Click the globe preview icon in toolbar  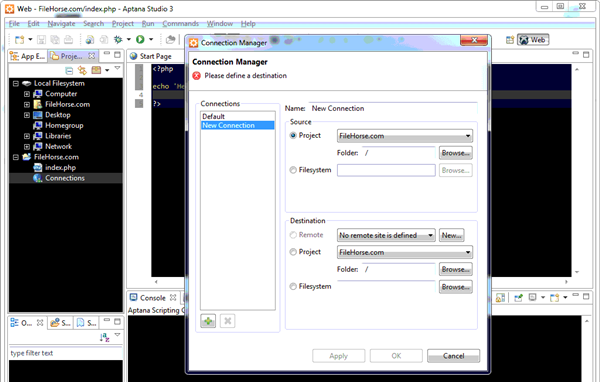[x=90, y=39]
